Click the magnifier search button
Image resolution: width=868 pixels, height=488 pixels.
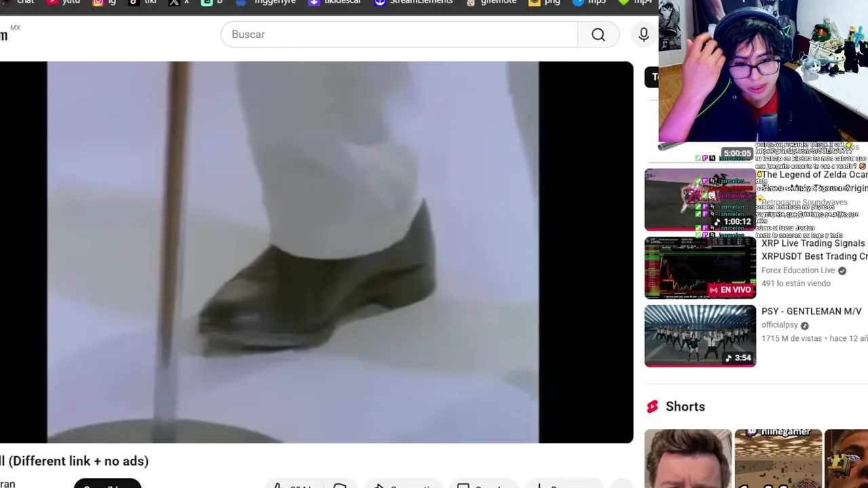[x=598, y=35]
